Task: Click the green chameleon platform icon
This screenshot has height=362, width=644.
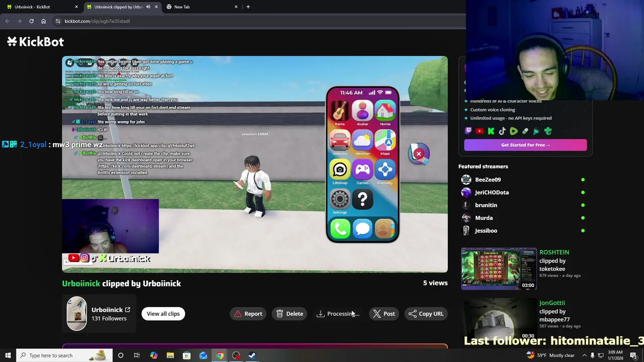Action: pyautogui.click(x=548, y=131)
